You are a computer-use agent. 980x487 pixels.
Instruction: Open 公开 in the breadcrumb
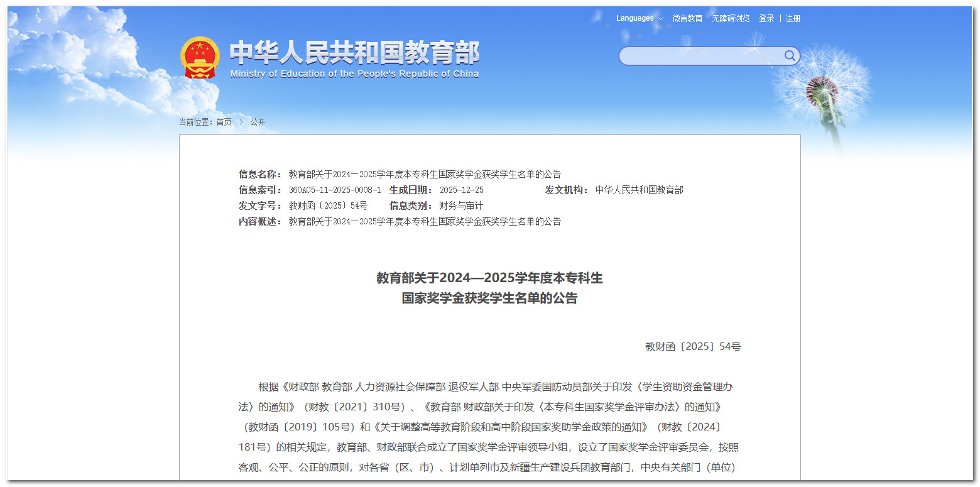point(258,122)
